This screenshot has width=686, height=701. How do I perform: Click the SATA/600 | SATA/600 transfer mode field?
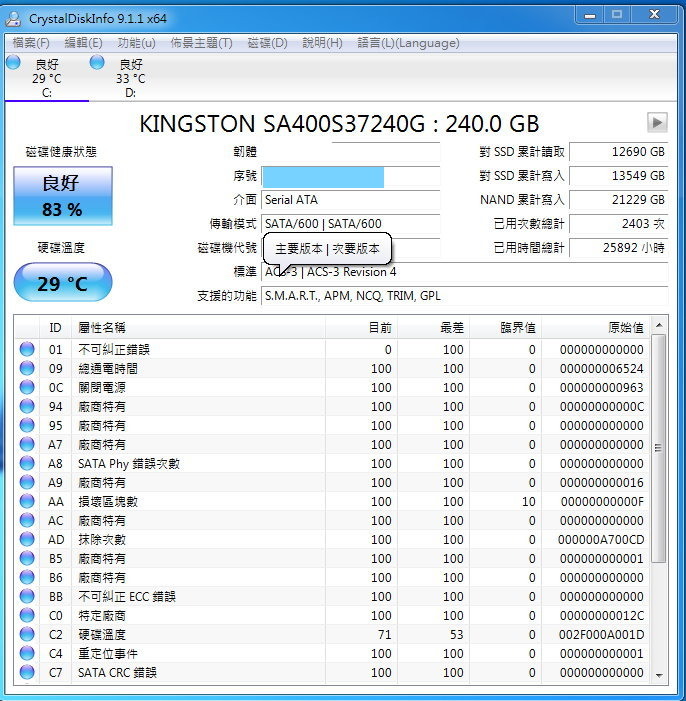pos(351,224)
